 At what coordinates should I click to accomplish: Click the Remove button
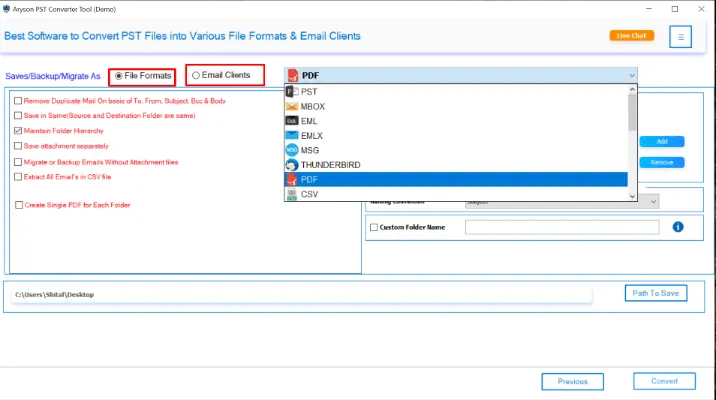[662, 163]
